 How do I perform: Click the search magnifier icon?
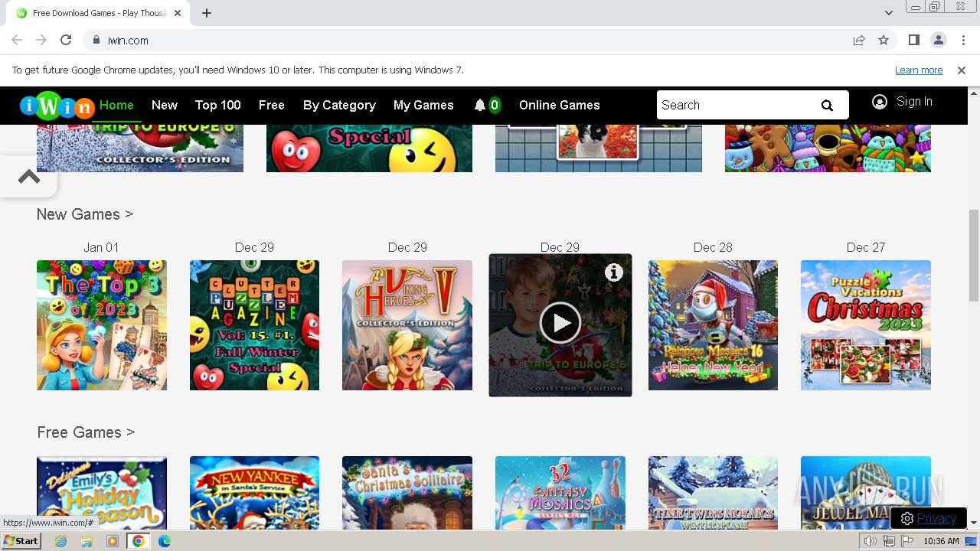coord(827,106)
